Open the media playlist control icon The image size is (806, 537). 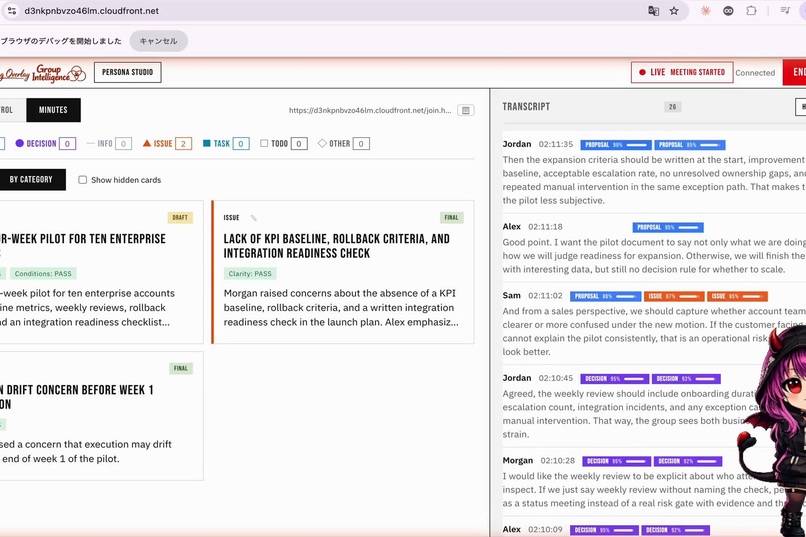(x=785, y=11)
